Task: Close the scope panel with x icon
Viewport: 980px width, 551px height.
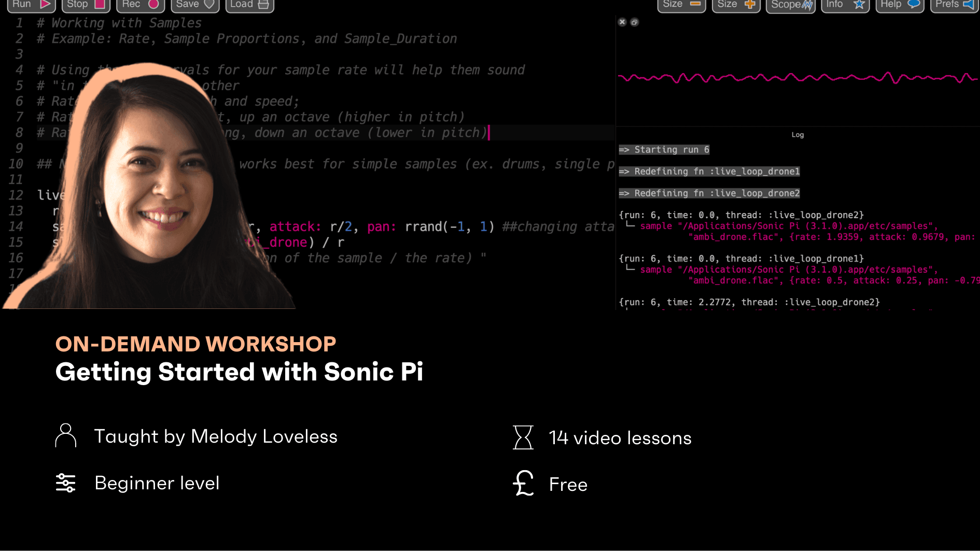Action: pos(622,22)
